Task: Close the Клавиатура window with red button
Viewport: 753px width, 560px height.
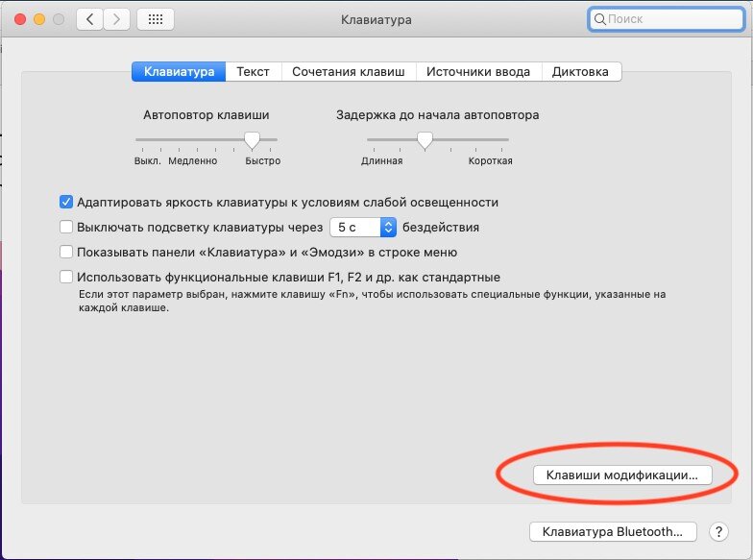Action: pyautogui.click(x=20, y=19)
